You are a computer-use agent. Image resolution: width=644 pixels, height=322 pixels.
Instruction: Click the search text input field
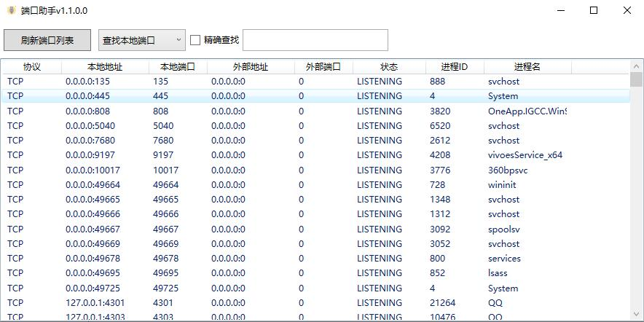coord(315,40)
